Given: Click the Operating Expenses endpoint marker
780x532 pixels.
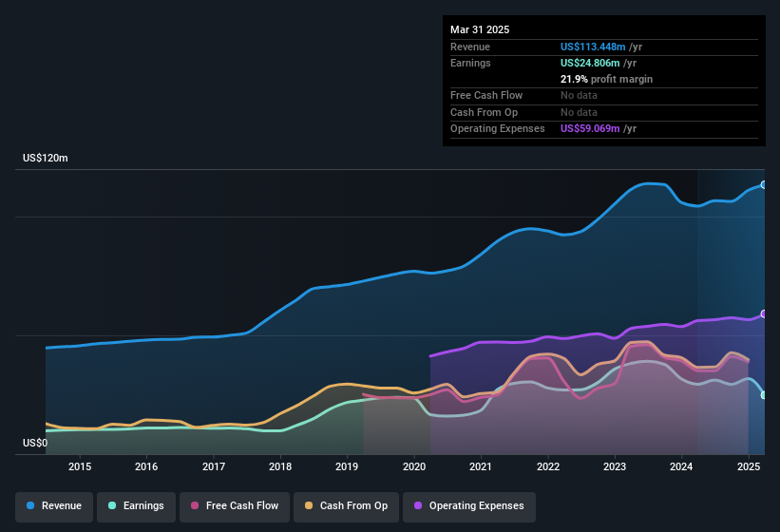Looking at the screenshot, I should point(764,314).
